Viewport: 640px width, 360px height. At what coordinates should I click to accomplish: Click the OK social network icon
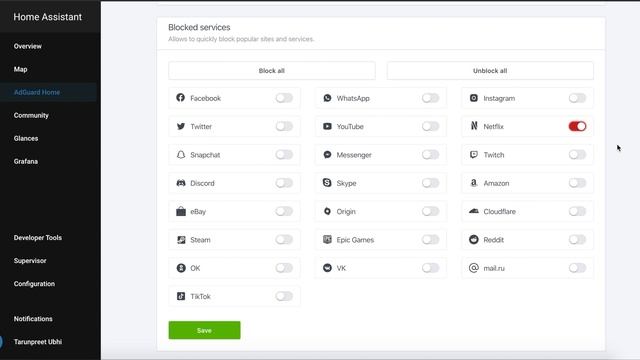(180, 268)
